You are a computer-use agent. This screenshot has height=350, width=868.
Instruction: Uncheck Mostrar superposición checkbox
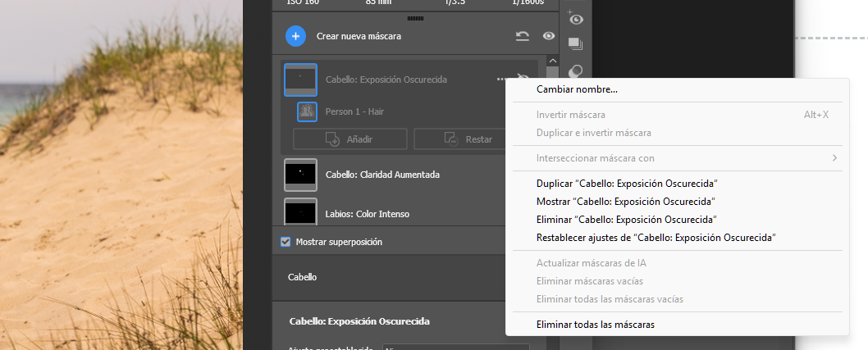(x=286, y=242)
